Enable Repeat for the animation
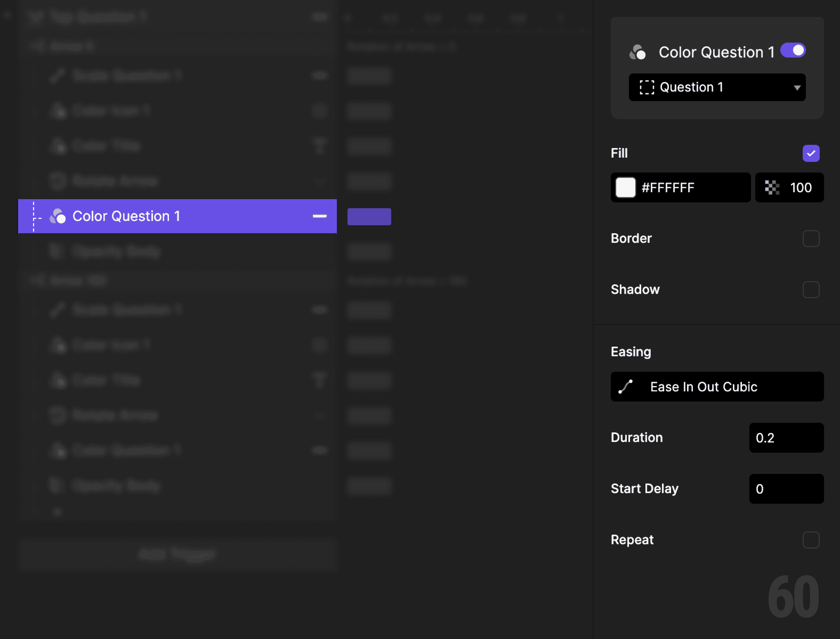 [x=811, y=540]
